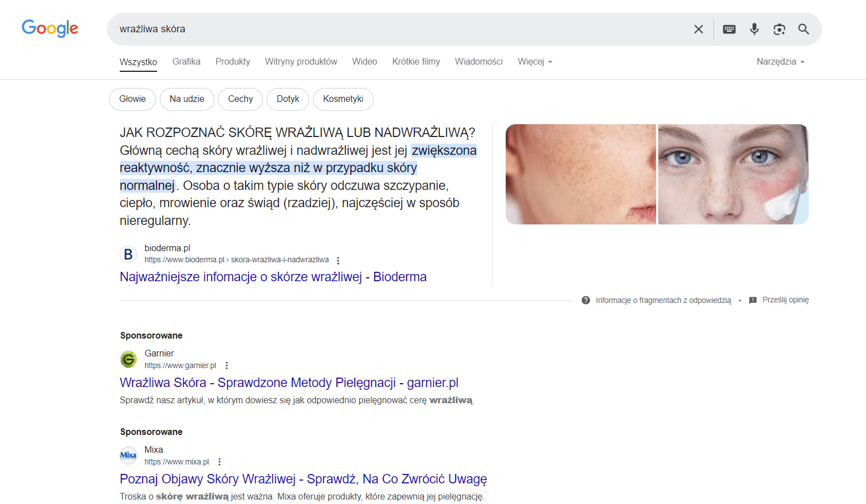This screenshot has width=866, height=504.
Task: Open the Witryny produktów tab
Action: point(301,61)
